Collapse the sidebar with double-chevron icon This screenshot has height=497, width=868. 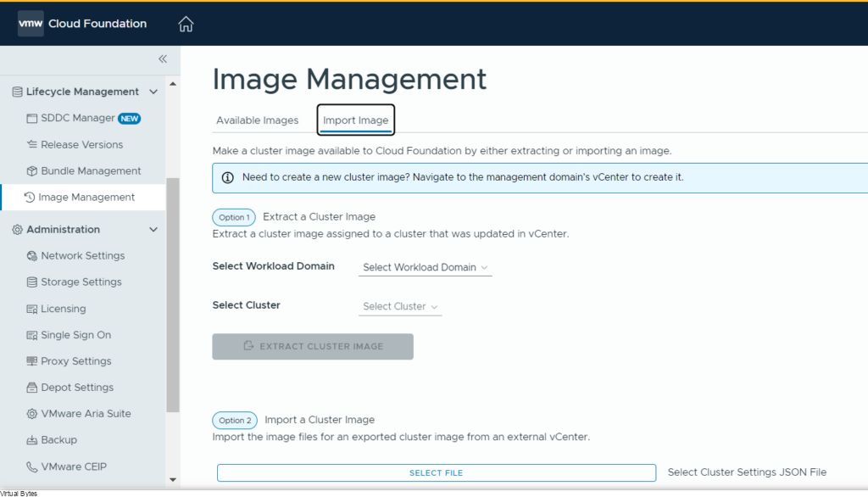click(163, 59)
